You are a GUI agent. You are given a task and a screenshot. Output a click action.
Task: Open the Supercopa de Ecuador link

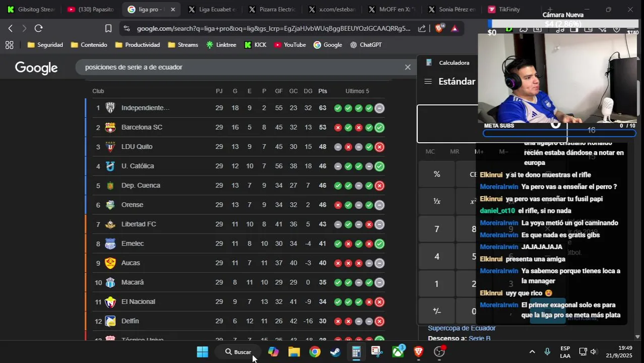pyautogui.click(x=462, y=328)
